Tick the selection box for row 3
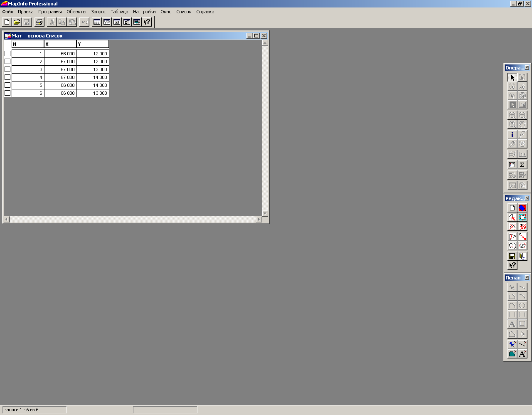Viewport: 532px width, 415px height. click(x=7, y=69)
